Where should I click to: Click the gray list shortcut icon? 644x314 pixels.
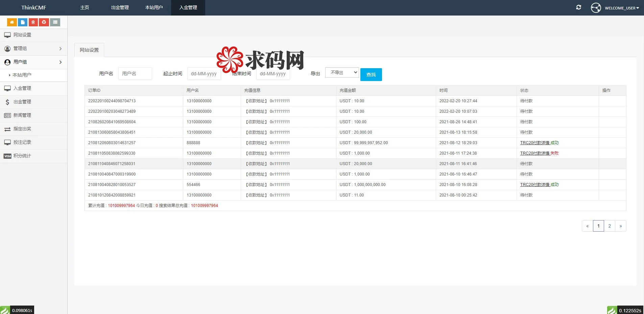pyautogui.click(x=55, y=22)
